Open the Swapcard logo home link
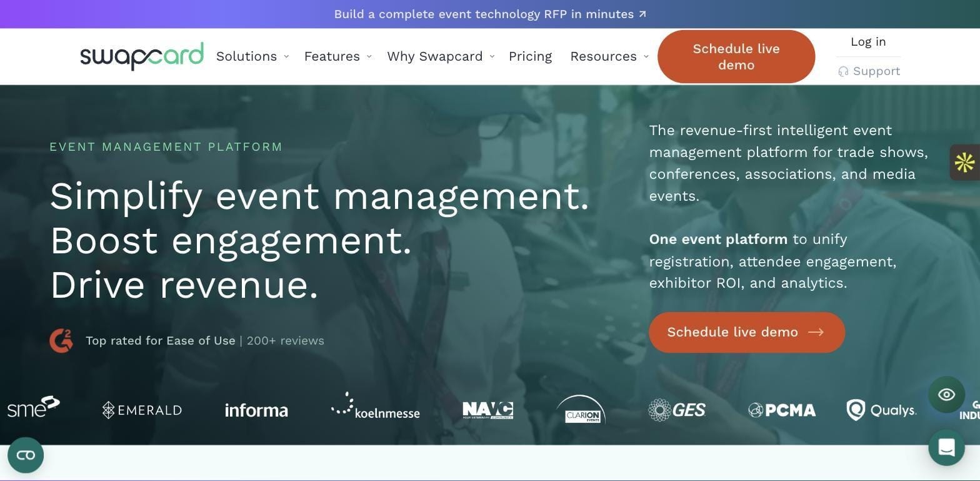 point(142,56)
